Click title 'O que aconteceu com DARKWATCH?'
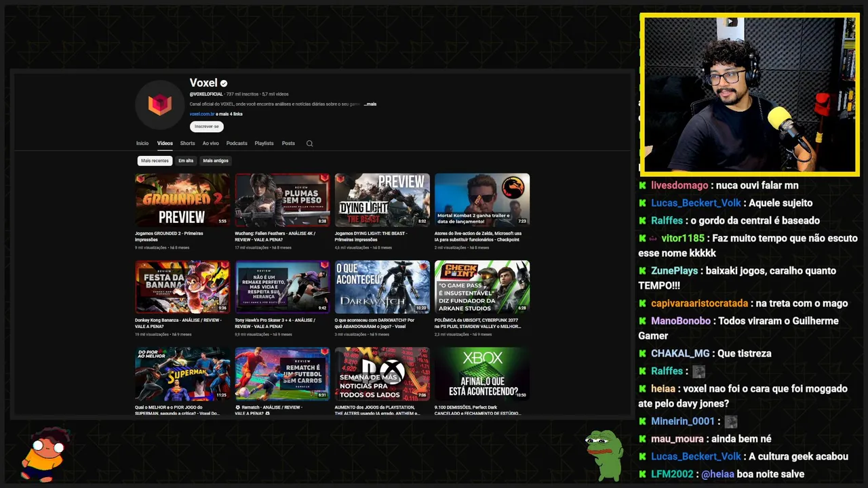The image size is (868, 488). (374, 323)
